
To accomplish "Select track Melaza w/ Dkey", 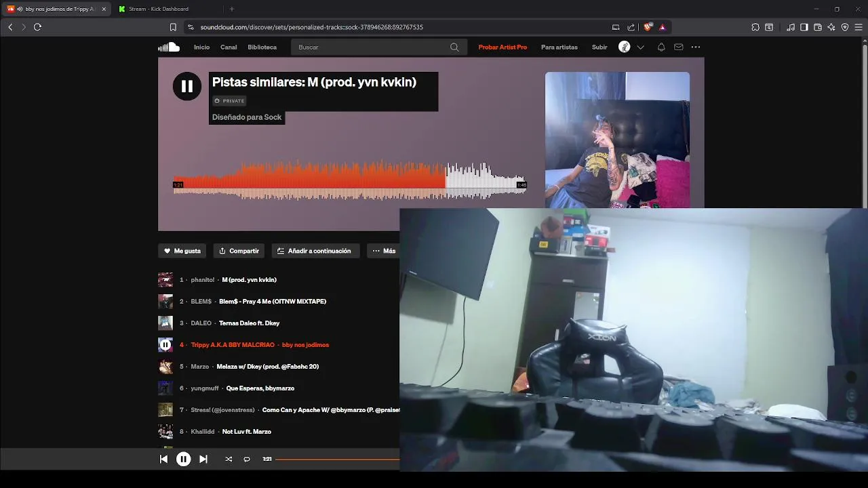I will coord(267,366).
